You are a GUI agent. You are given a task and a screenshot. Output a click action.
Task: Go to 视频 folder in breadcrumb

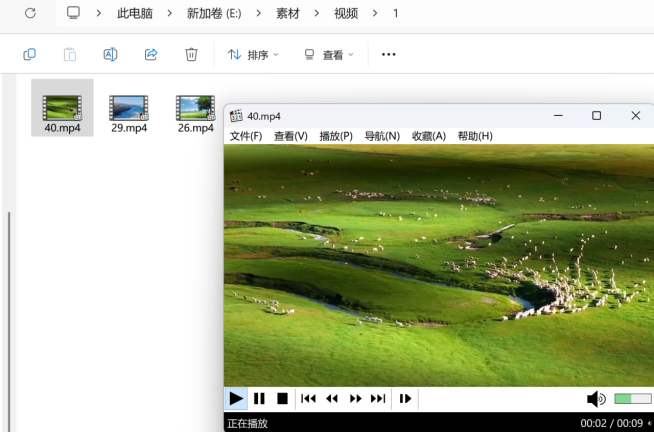coord(346,13)
